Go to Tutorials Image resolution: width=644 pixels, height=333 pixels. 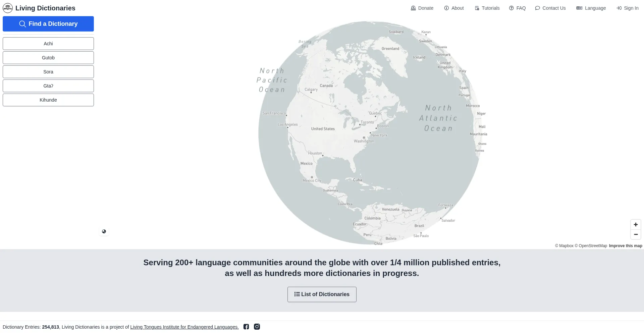click(487, 8)
